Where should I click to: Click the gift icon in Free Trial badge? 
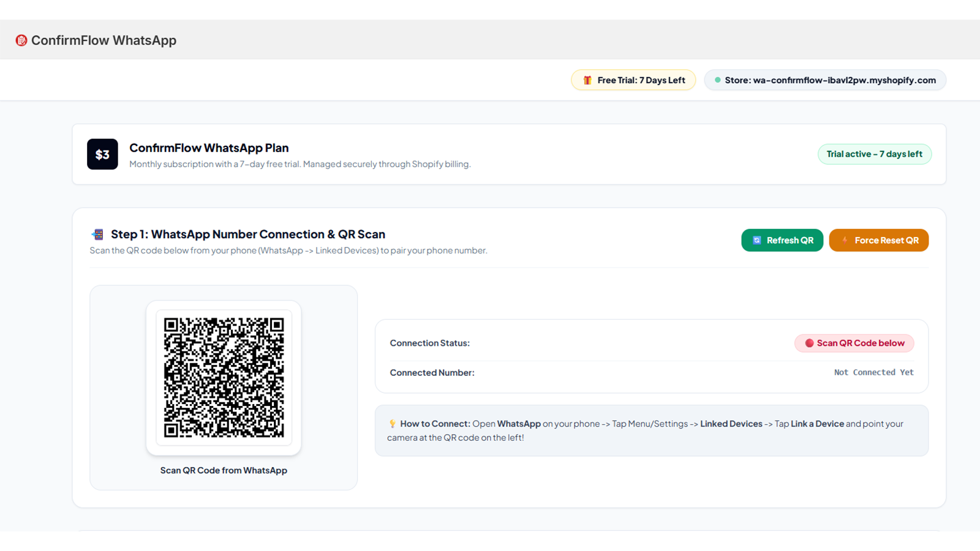(587, 80)
